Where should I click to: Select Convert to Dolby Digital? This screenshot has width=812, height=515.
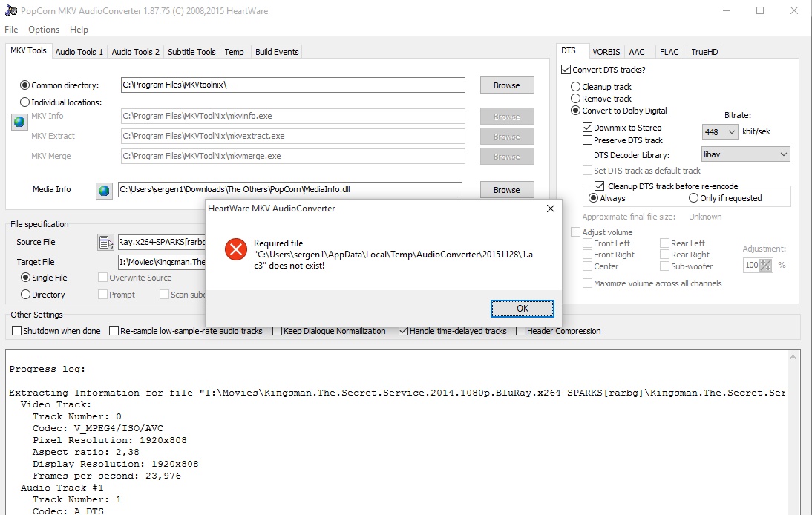point(575,111)
